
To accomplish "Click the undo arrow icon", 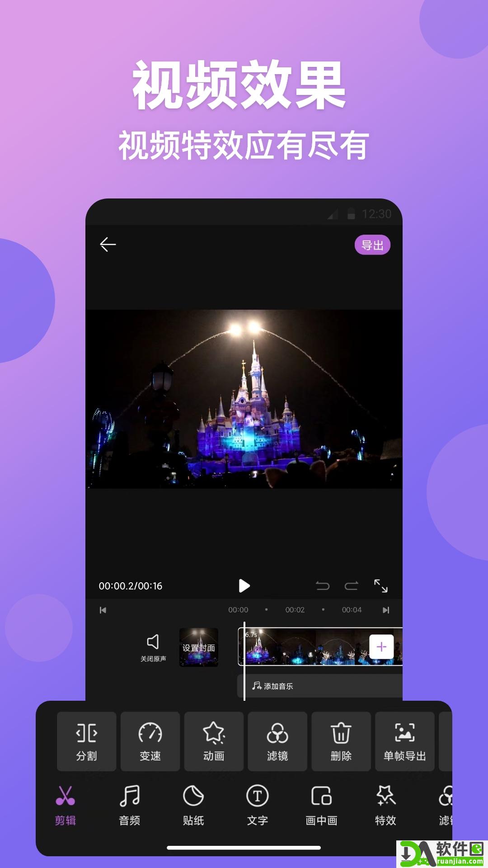I will click(x=323, y=586).
